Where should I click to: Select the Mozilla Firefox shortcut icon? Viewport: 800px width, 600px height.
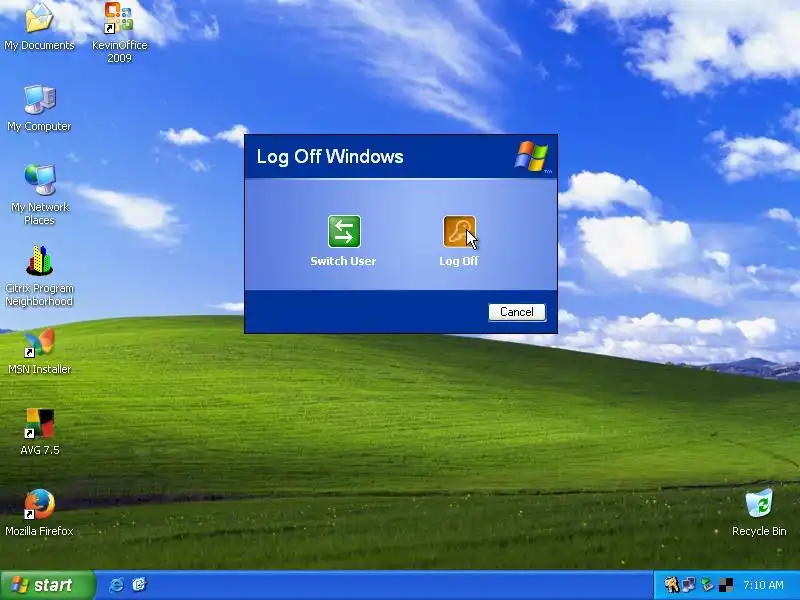(x=39, y=504)
